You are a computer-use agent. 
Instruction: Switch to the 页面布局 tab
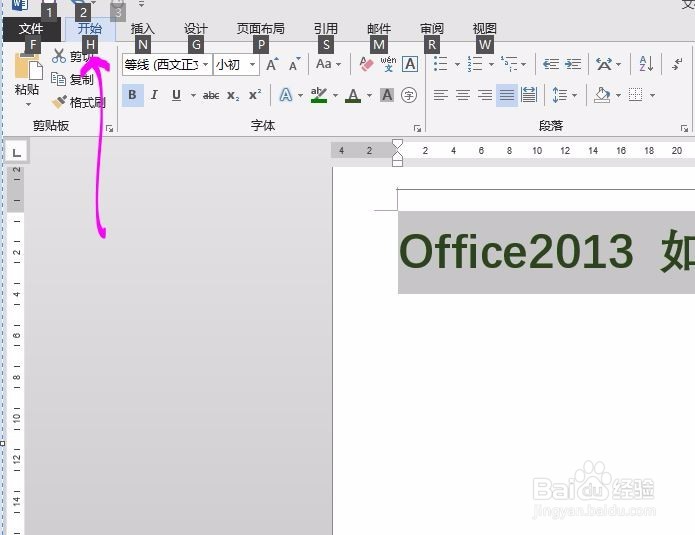click(261, 29)
